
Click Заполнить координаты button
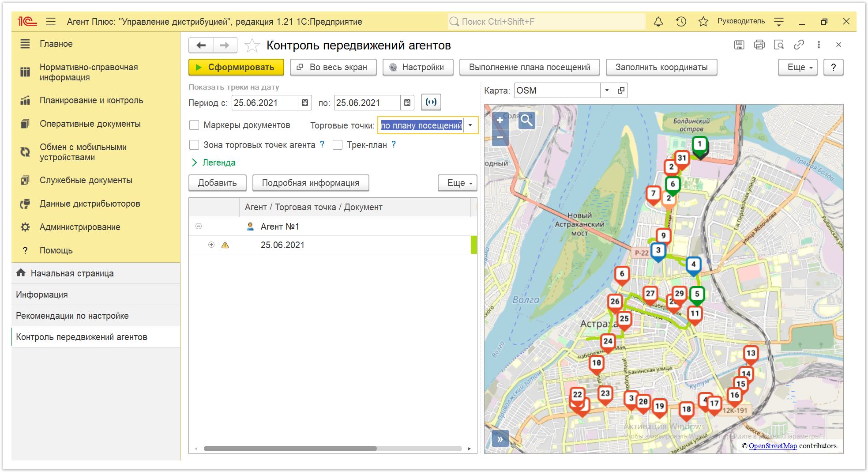click(x=661, y=67)
